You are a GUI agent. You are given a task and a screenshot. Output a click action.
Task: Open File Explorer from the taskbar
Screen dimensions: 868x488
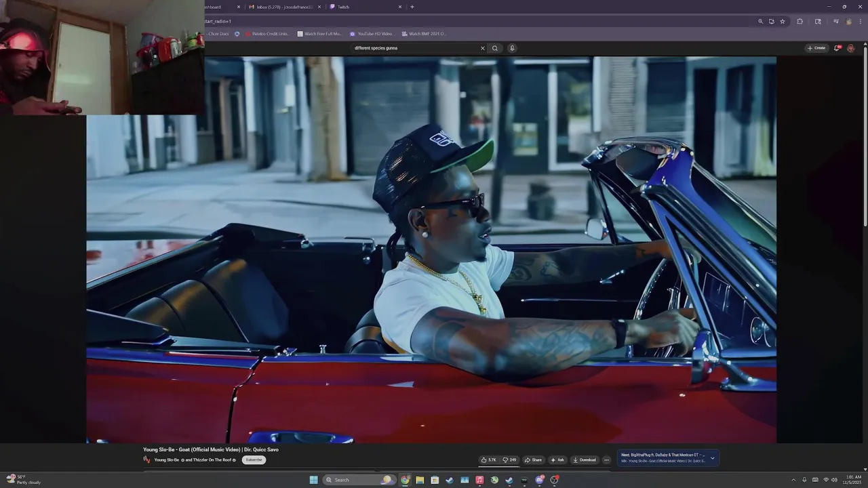coord(420,480)
